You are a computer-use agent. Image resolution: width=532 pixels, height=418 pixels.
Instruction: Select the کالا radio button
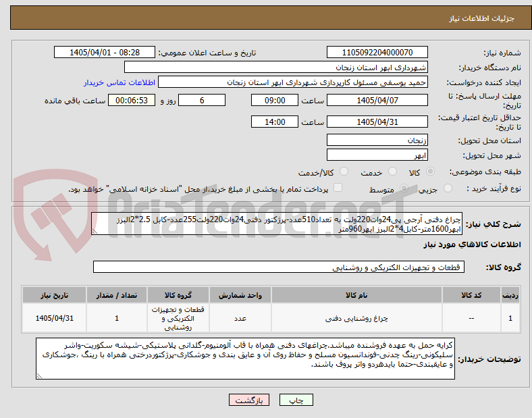(x=430, y=172)
